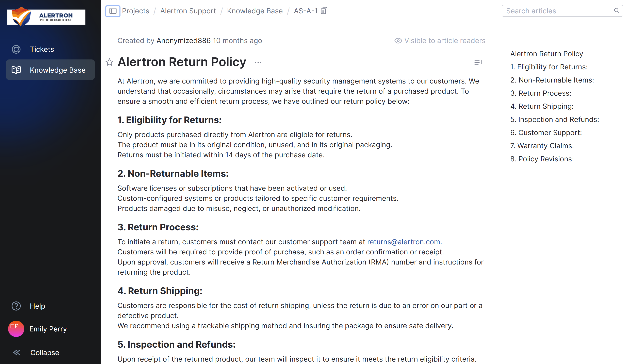This screenshot has height=364, width=638.
Task: Open the Help menu
Action: point(37,306)
